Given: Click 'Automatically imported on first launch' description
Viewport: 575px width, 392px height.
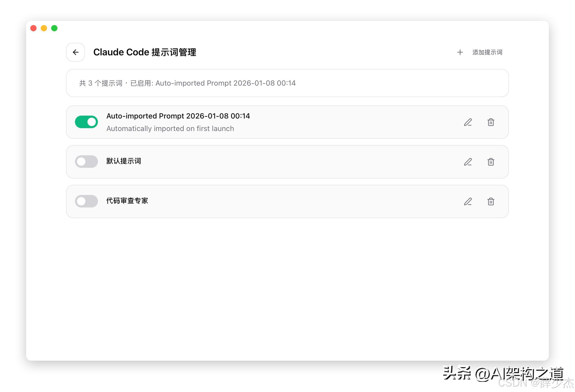Looking at the screenshot, I should (x=170, y=128).
